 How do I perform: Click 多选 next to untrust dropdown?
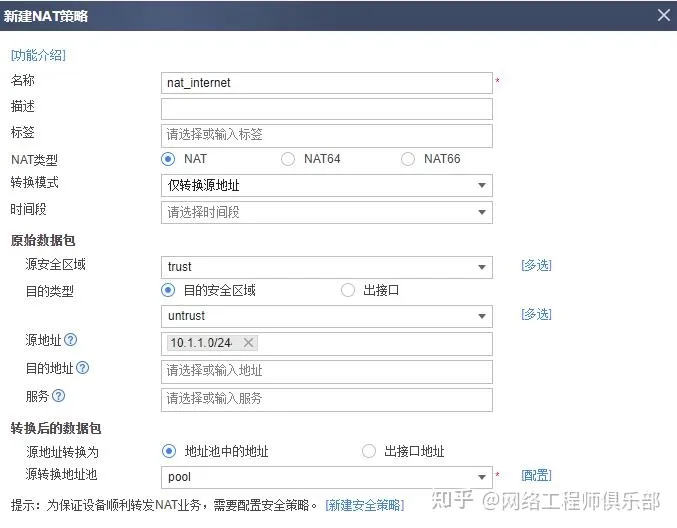point(536,314)
